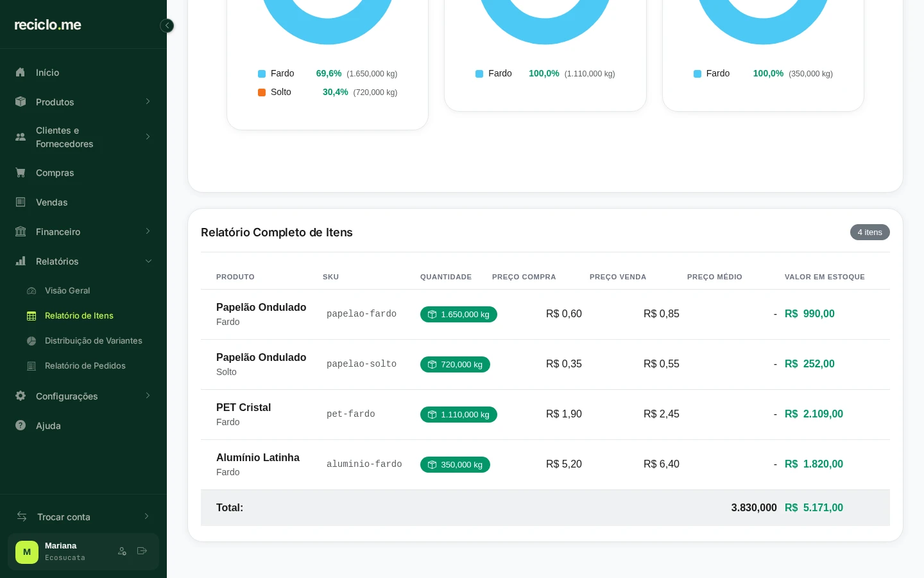Viewport: 924px width, 578px height.
Task: Click the 4 itens count badge
Action: [870, 232]
